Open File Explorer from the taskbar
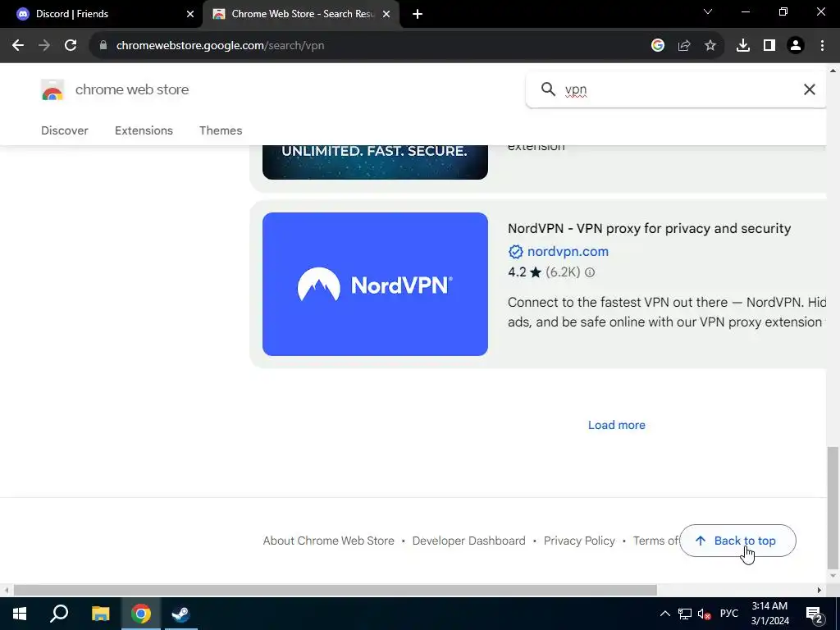 point(100,614)
